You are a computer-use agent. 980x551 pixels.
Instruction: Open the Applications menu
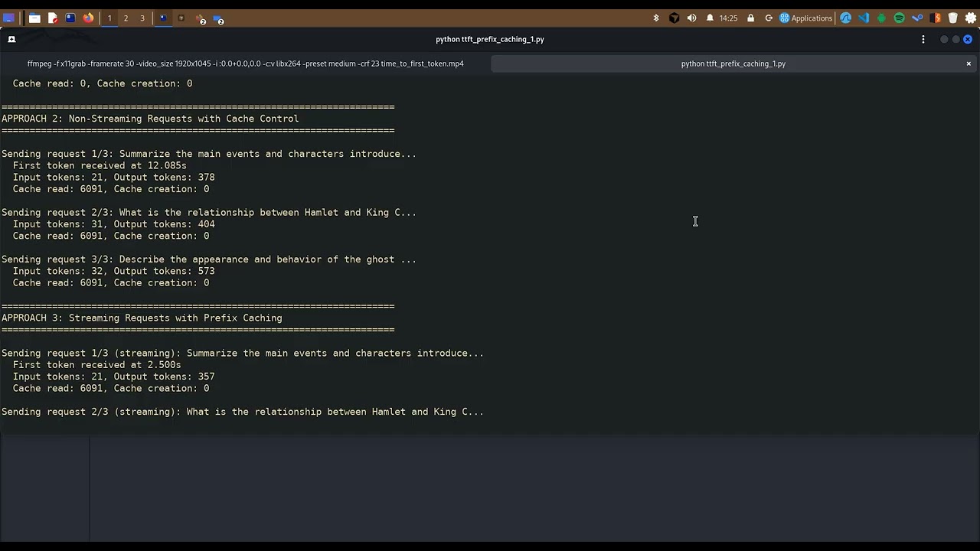(x=805, y=18)
